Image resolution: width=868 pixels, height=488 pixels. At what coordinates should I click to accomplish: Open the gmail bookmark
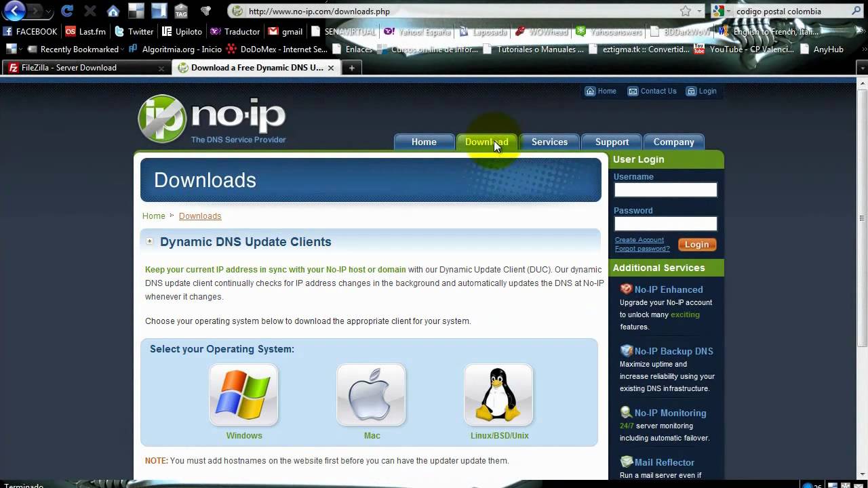(x=285, y=31)
